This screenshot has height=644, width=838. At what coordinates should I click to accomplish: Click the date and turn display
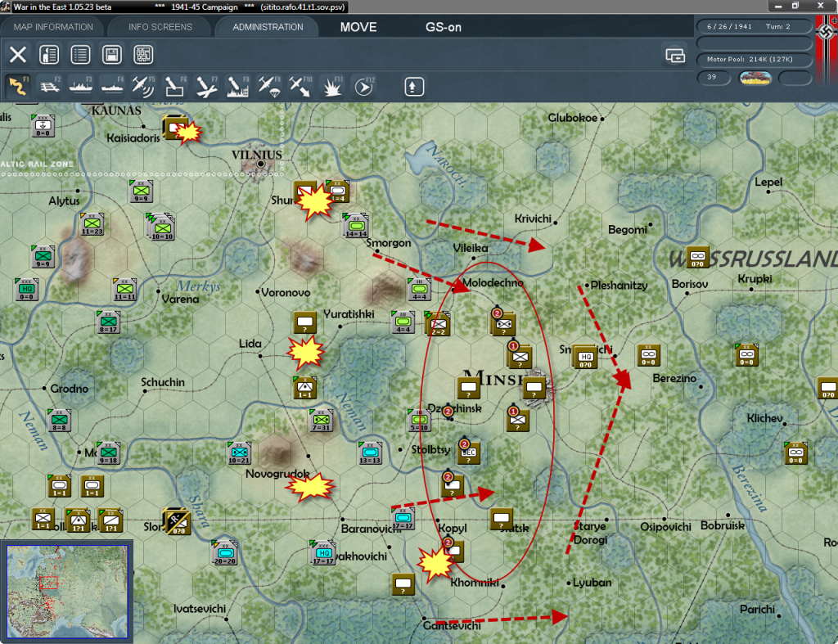point(754,26)
